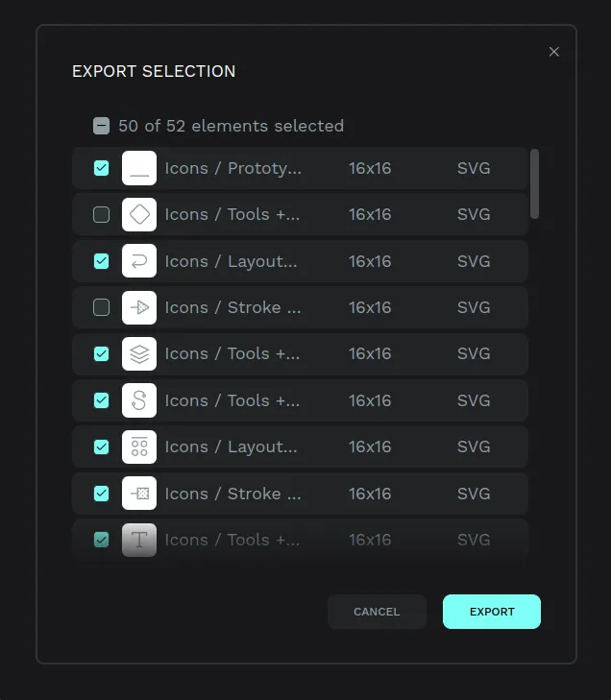Image resolution: width=611 pixels, height=700 pixels.
Task: Toggle the select-all elements checkbox
Action: 101,126
